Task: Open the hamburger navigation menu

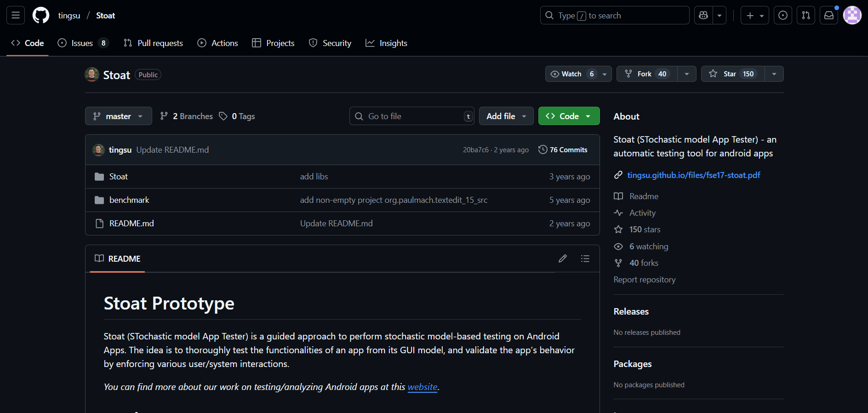Action: tap(16, 15)
